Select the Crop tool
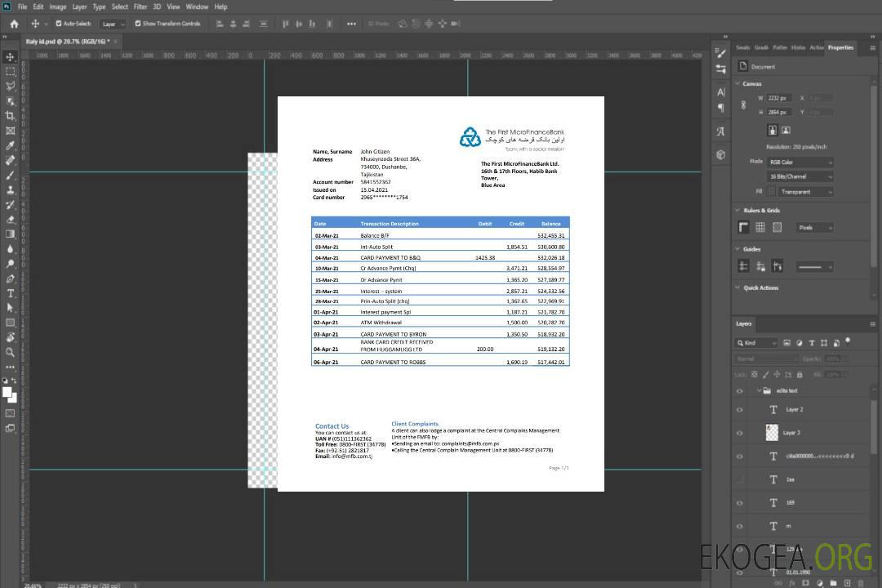Screen dimensions: 882x588 10,116
